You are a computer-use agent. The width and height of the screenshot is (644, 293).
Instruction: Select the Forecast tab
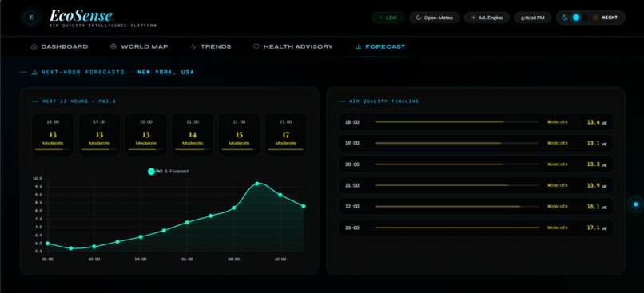coord(380,47)
